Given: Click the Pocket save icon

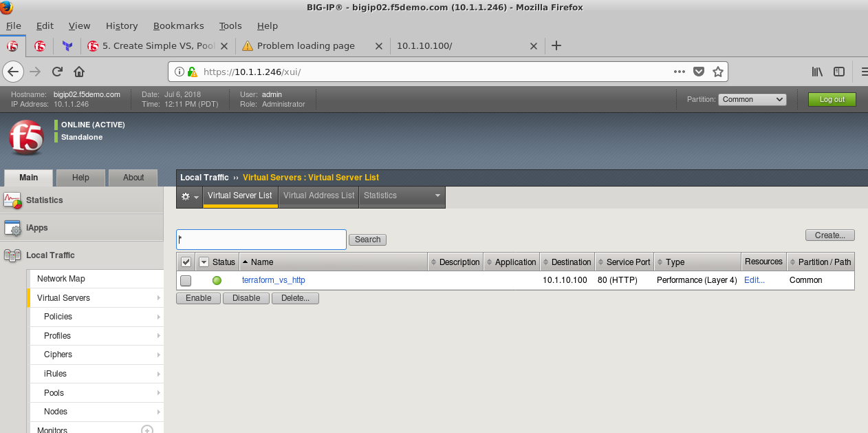Looking at the screenshot, I should (699, 72).
